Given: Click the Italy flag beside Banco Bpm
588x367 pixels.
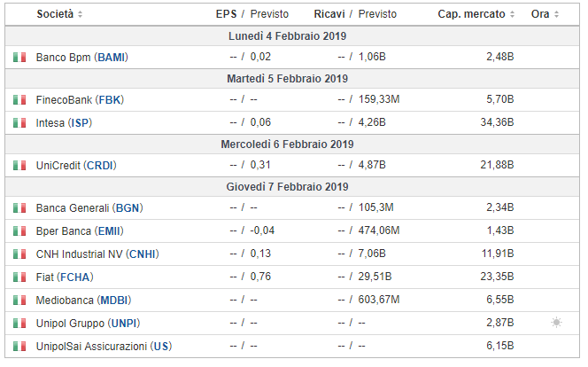Looking at the screenshot, I should (x=19, y=58).
